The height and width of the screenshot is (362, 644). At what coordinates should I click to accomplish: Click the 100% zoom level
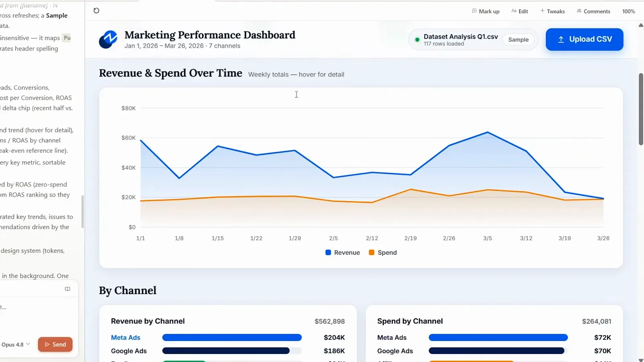(628, 11)
